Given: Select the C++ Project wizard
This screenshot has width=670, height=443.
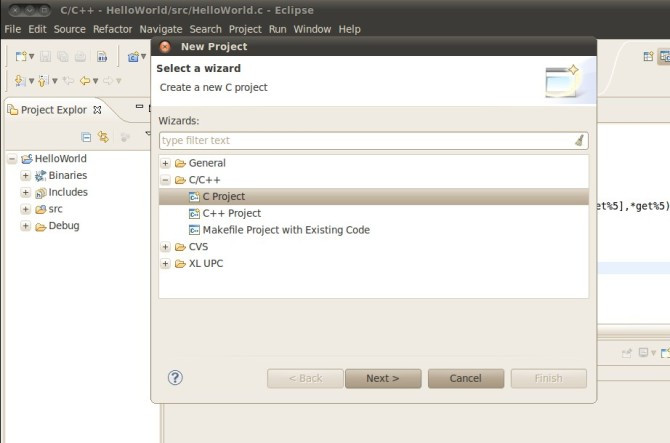Looking at the screenshot, I should coord(232,213).
